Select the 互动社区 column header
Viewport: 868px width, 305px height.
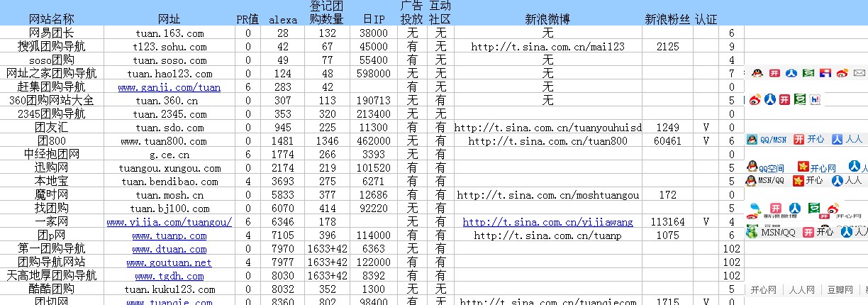[440, 13]
